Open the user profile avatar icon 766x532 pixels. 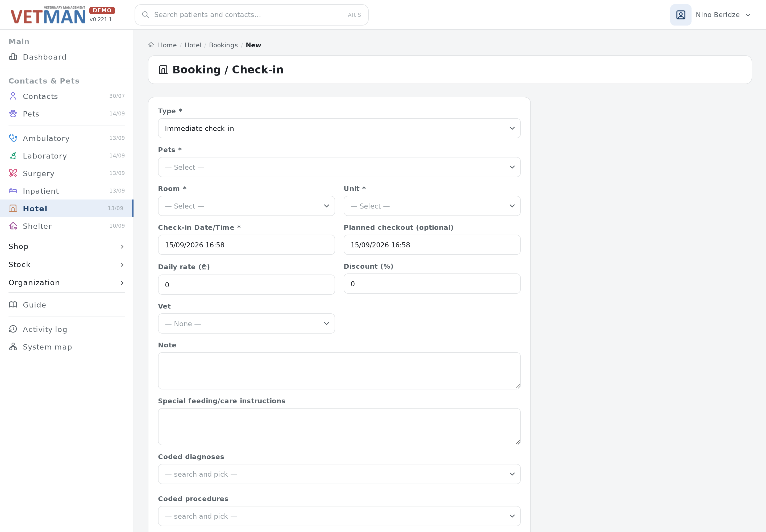681,15
